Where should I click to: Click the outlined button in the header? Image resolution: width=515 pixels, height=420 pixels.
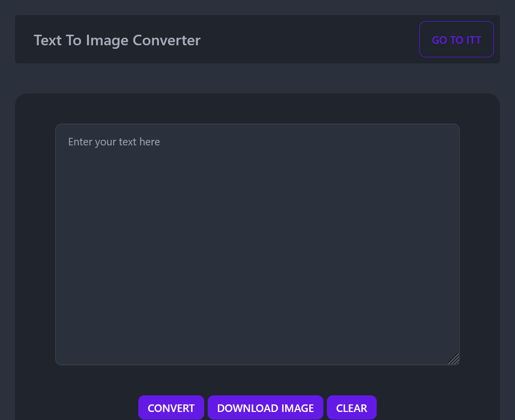click(457, 39)
